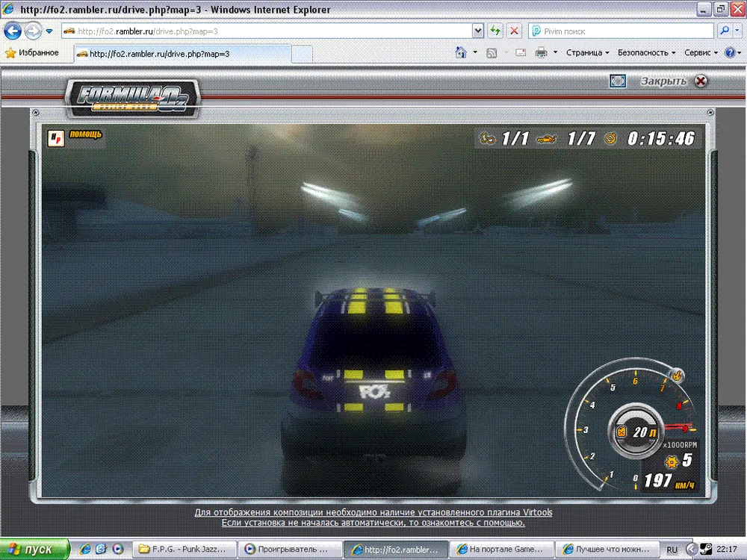This screenshot has height=560, width=747.
Task: Open the Home page icon in toolbar
Action: click(462, 53)
